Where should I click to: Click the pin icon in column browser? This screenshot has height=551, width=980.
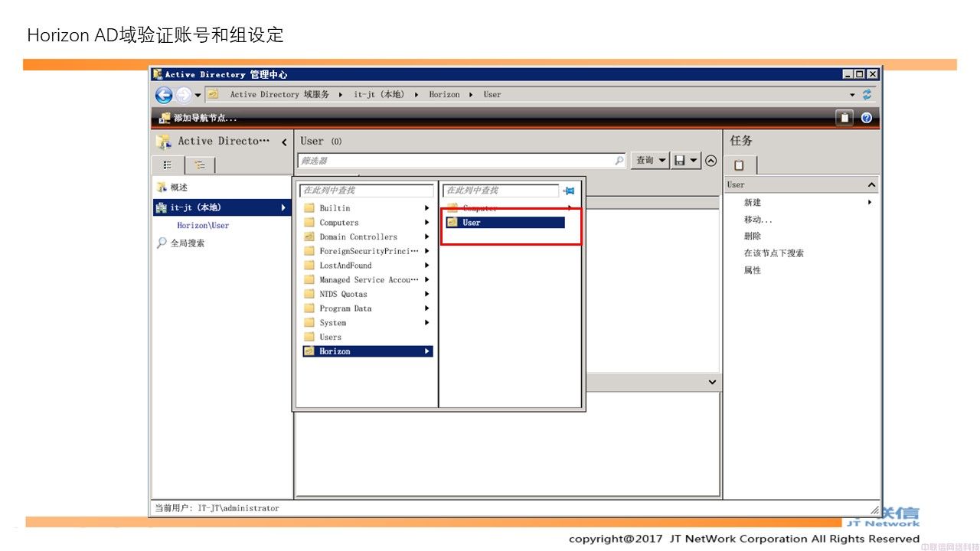(569, 191)
